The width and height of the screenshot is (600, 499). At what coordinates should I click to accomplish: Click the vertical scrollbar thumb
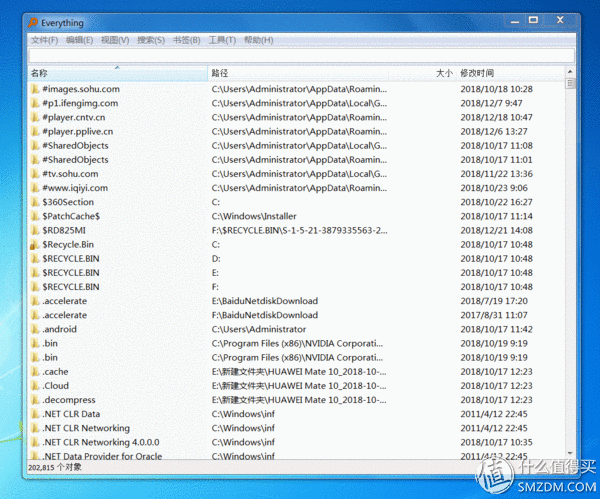[570, 83]
